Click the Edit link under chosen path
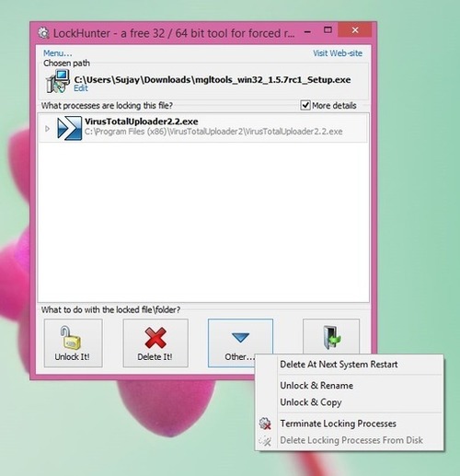 [81, 88]
